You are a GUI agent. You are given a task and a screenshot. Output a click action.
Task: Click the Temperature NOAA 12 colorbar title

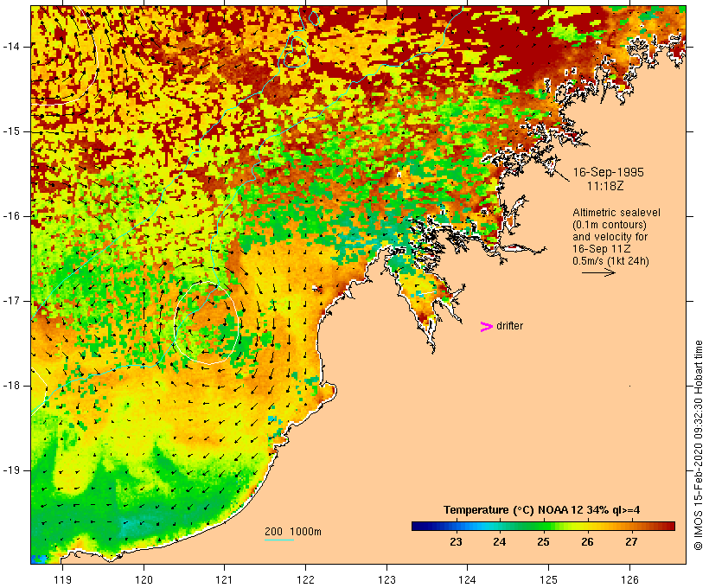[x=542, y=510]
